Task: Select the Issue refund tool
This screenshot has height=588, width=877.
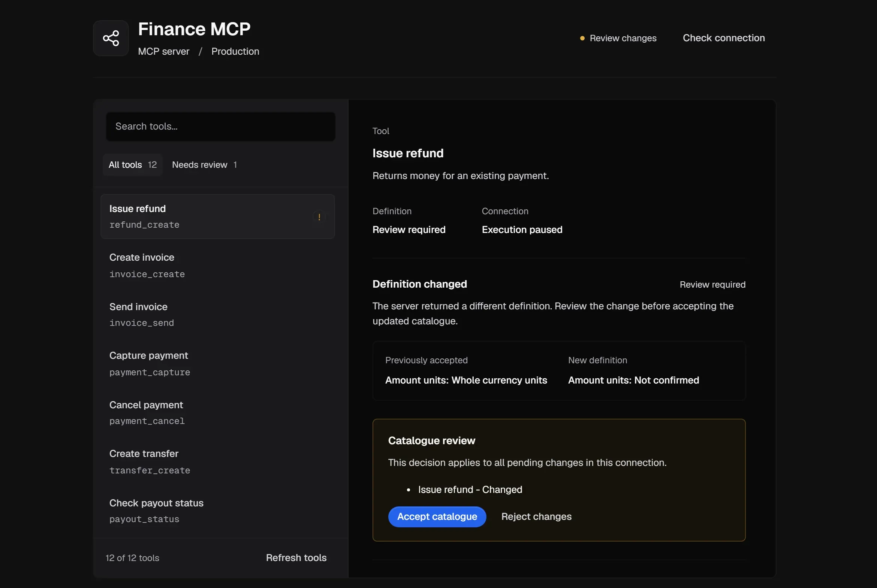Action: pyautogui.click(x=218, y=216)
